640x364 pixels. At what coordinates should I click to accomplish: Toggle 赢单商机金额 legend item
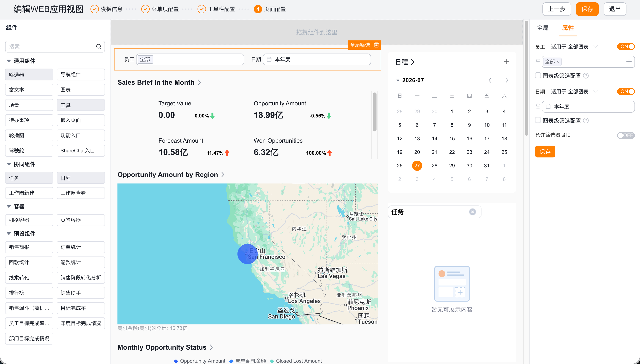pos(247,361)
